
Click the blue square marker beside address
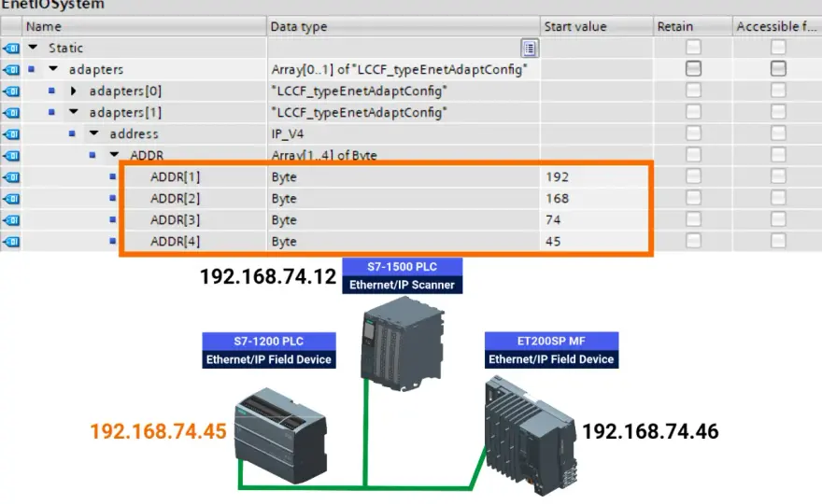point(72,133)
